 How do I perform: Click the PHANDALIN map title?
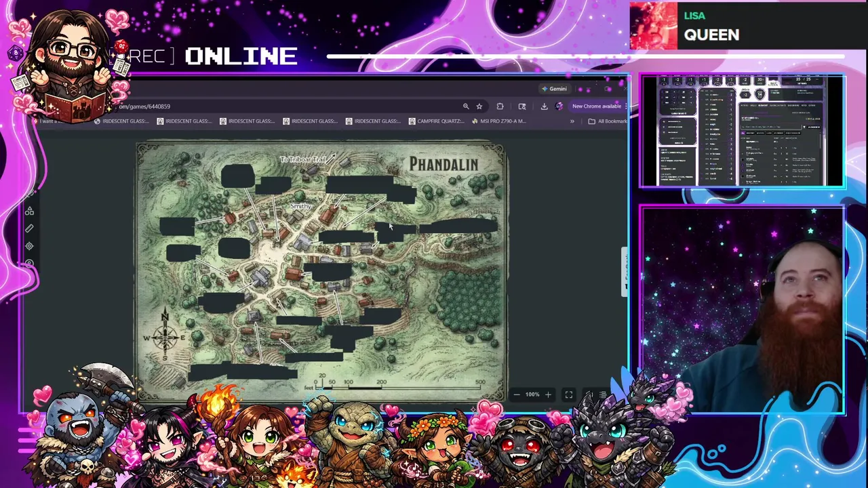(x=444, y=164)
